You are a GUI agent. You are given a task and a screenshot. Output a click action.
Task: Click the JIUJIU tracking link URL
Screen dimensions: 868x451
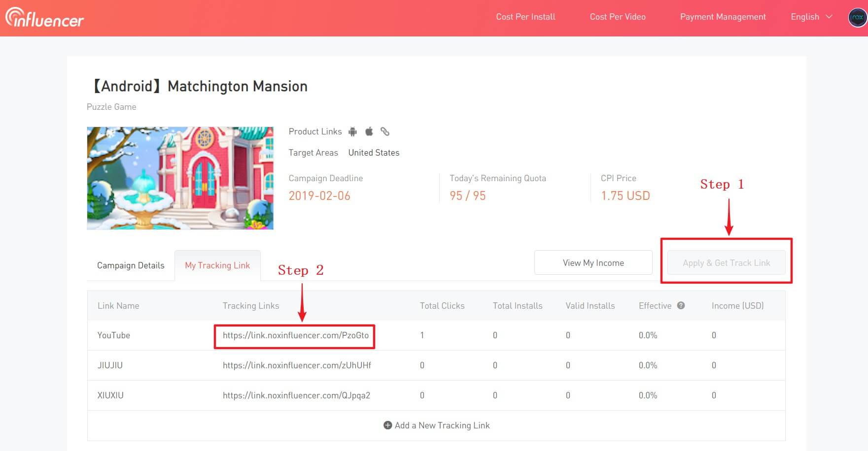pyautogui.click(x=297, y=365)
